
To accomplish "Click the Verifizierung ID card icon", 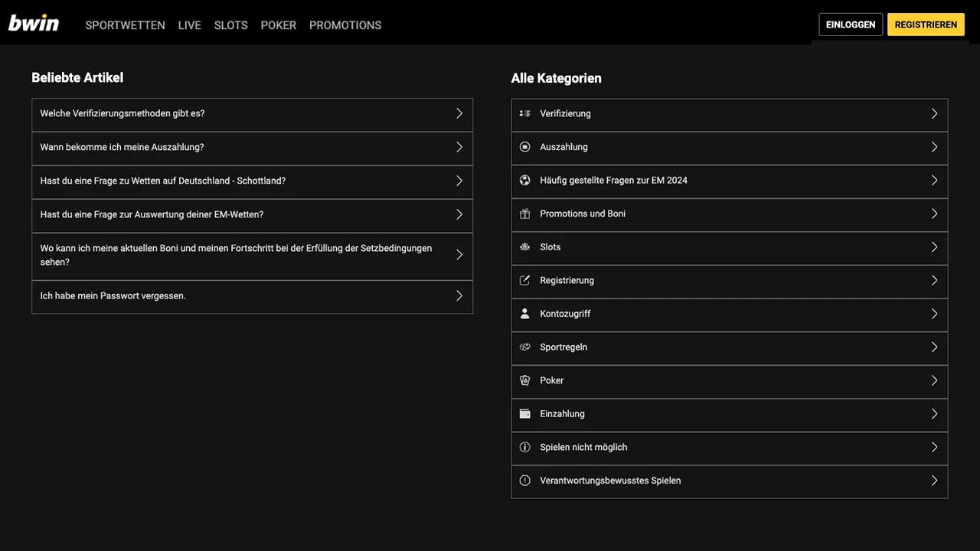I will [524, 113].
